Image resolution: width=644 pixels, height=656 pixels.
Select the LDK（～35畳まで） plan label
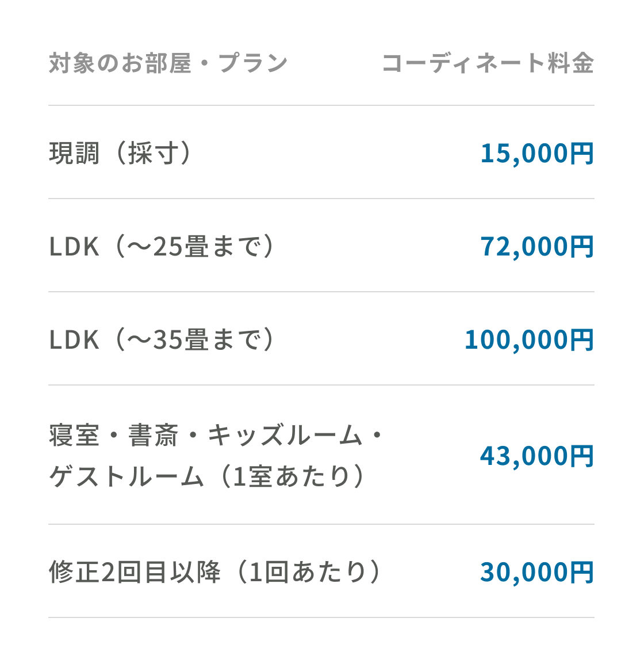[162, 340]
